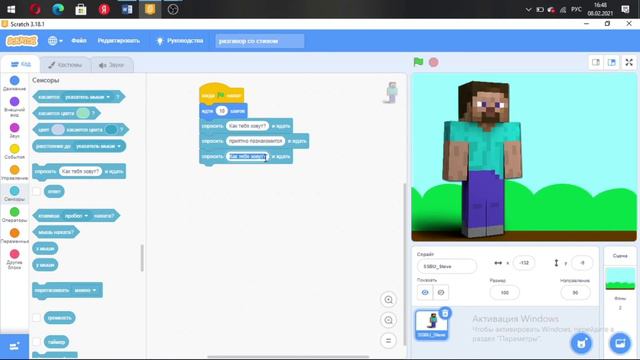Select the Управление blocks category
The image size is (640, 360).
(14, 173)
